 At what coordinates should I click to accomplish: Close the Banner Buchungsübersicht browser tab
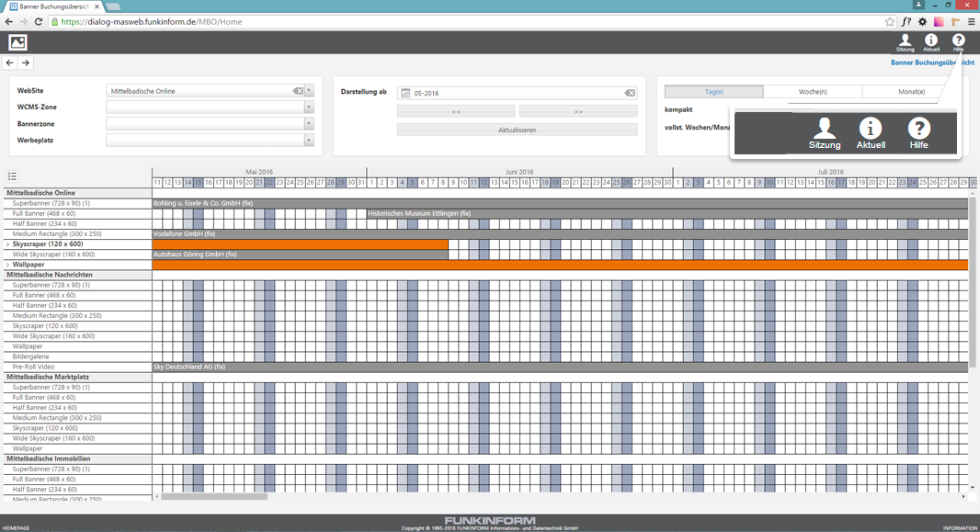click(x=97, y=6)
